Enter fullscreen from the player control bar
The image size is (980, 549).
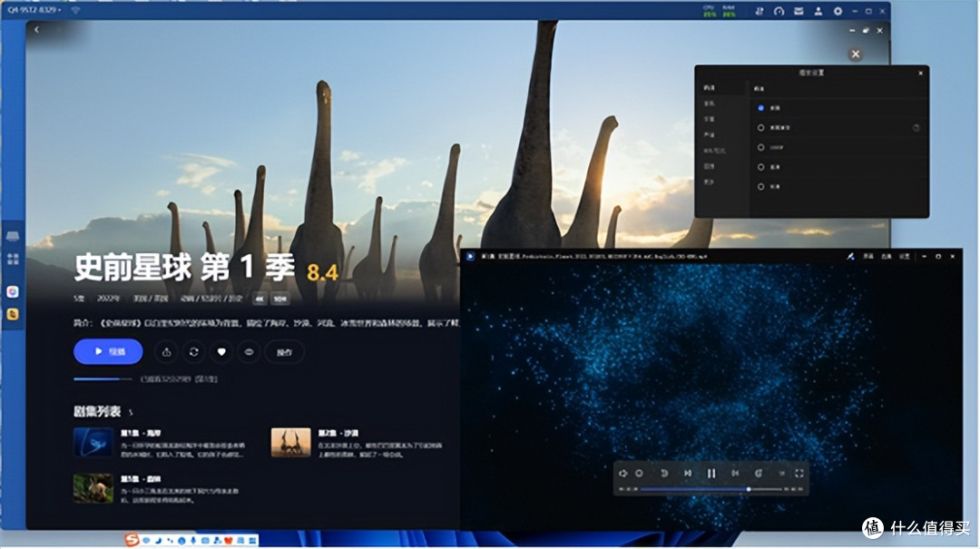coord(799,474)
